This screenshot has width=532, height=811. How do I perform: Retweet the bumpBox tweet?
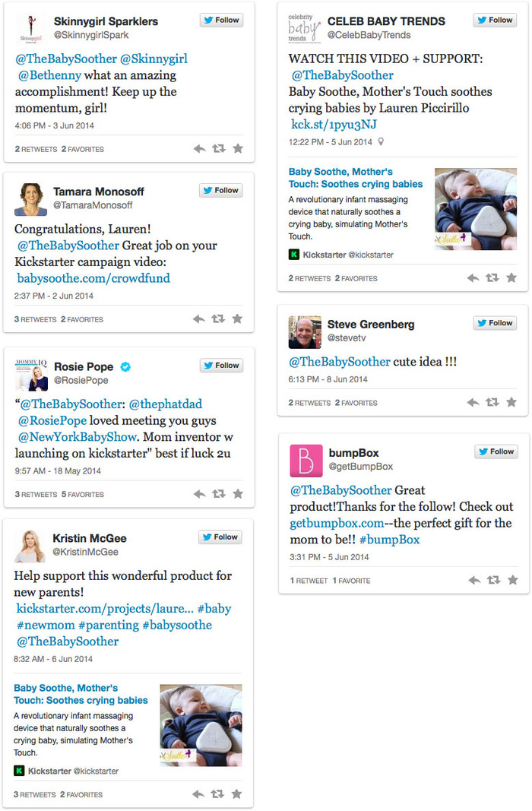click(494, 580)
